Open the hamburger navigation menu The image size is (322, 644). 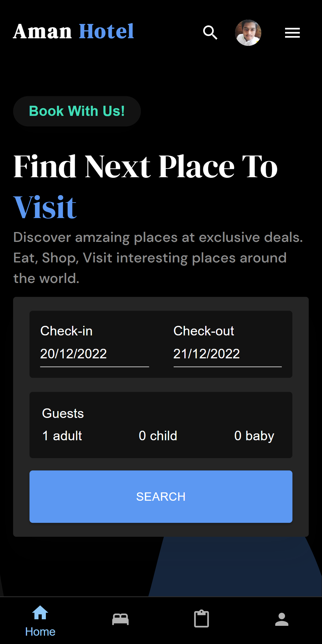pos(292,33)
